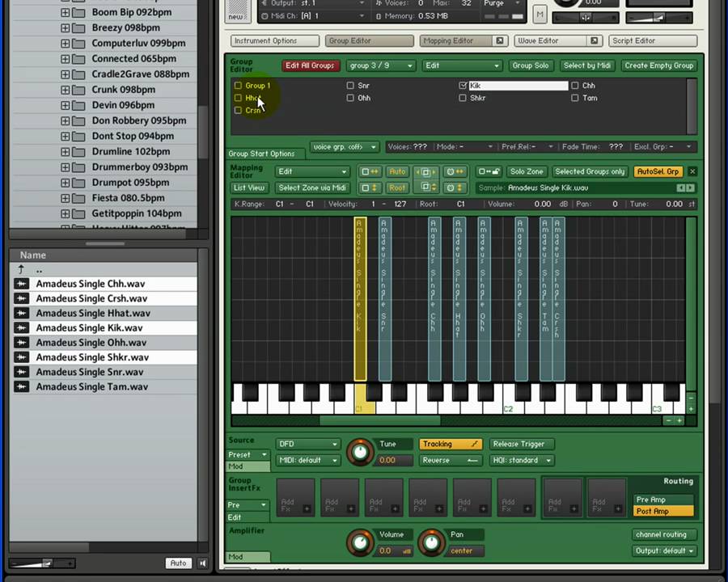
Task: Expand the Drumline 102bpm folder
Action: [x=65, y=152]
